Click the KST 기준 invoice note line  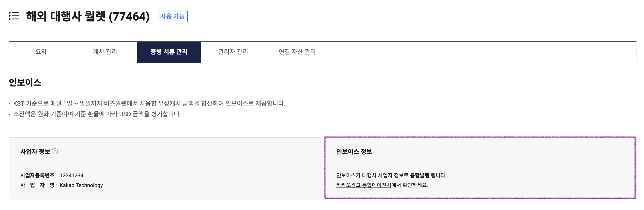click(149, 103)
